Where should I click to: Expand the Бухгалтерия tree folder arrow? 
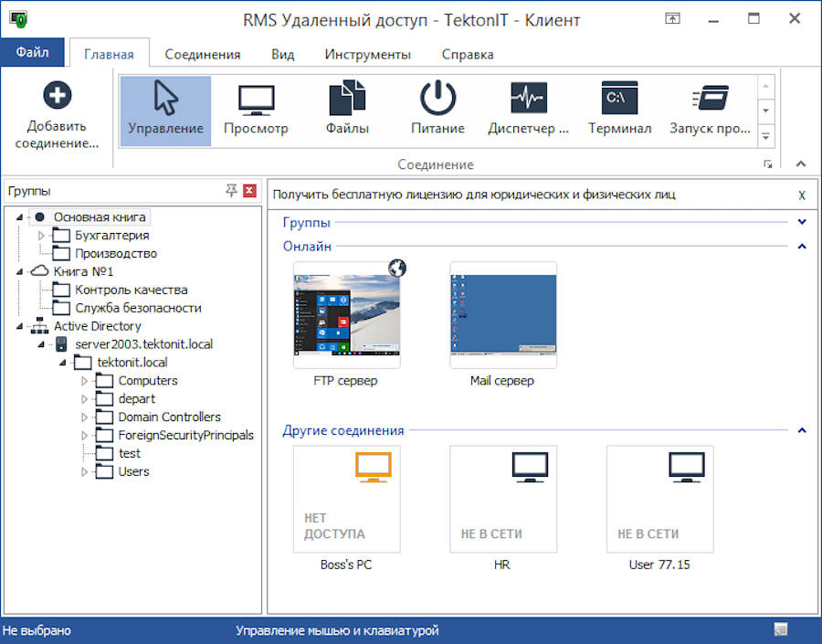tap(41, 236)
